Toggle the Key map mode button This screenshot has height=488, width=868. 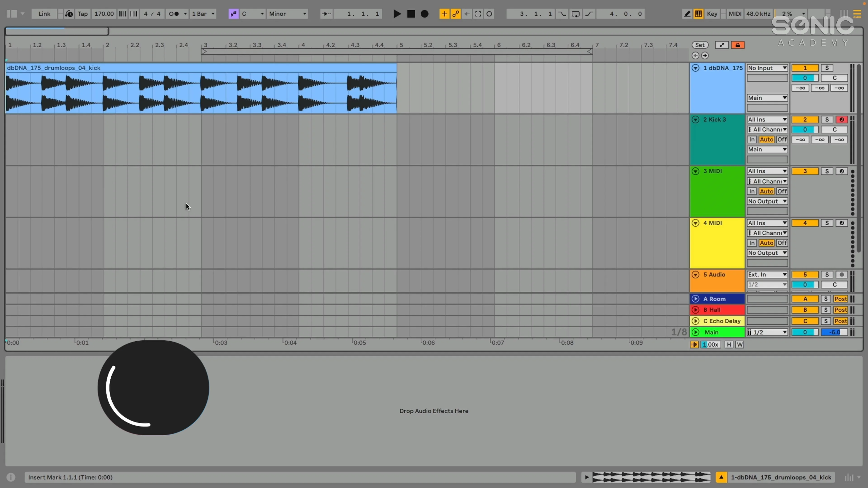pos(712,14)
